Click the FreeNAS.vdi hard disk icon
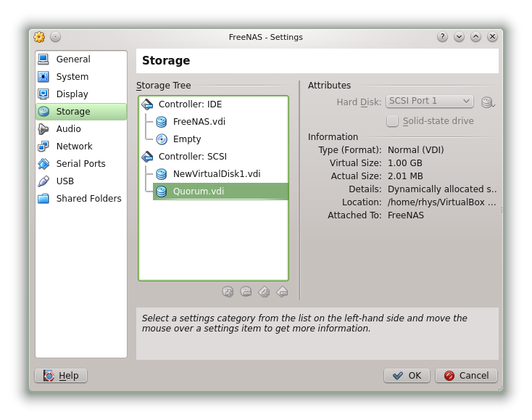The width and height of the screenshot is (532, 420). pos(162,122)
